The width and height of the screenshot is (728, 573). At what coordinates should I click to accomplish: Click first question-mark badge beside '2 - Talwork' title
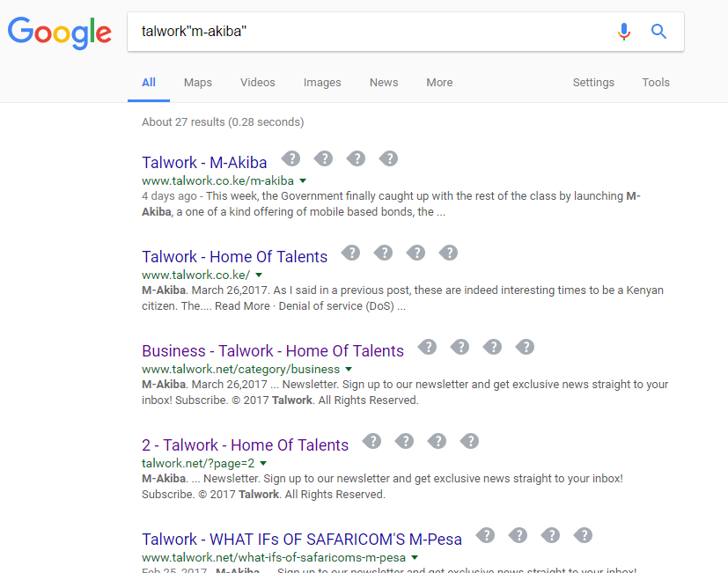coord(371,442)
